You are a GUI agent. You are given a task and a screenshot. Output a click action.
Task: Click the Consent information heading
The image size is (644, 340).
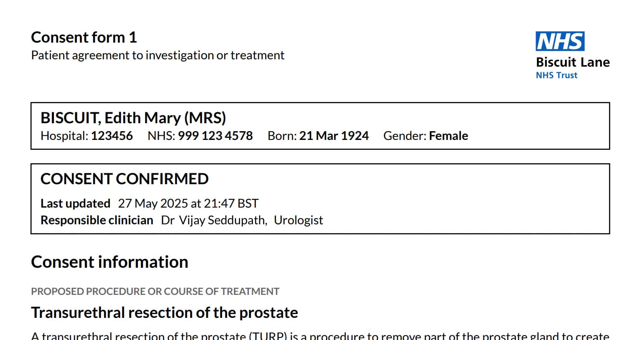(110, 262)
